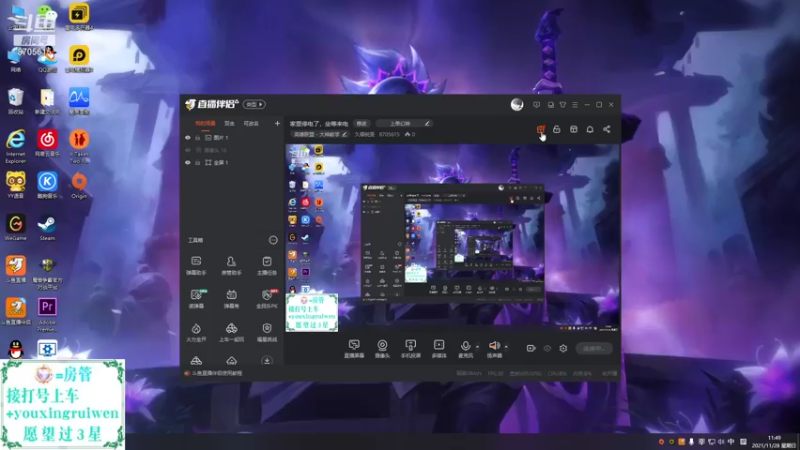
Task: Edit the 上单幻神 tag field
Action: coord(404,123)
